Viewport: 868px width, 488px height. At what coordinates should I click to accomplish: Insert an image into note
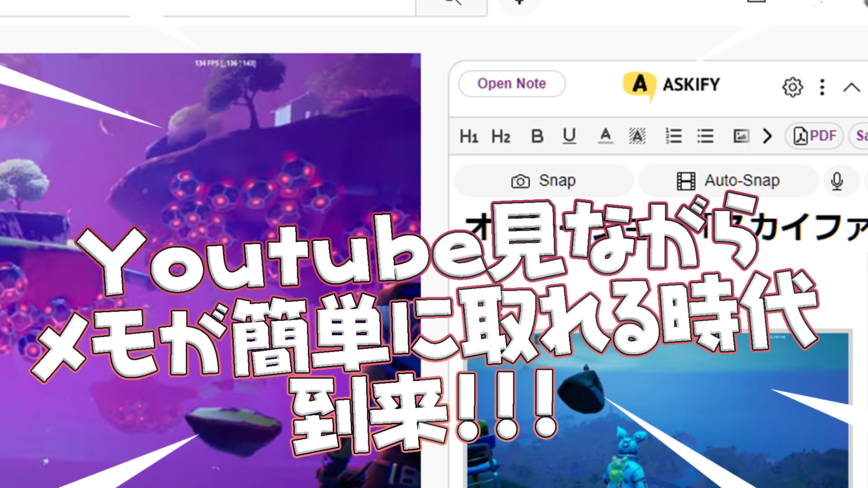click(741, 136)
